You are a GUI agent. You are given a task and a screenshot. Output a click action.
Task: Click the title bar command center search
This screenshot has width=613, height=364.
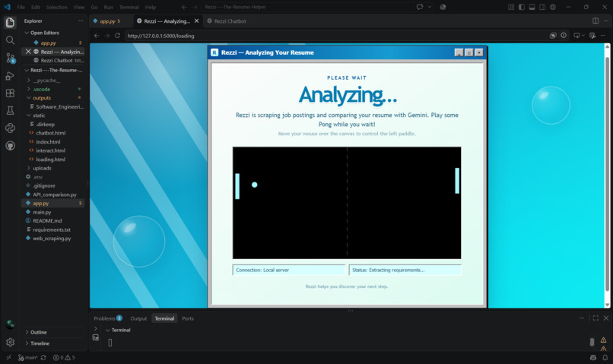[307, 7]
